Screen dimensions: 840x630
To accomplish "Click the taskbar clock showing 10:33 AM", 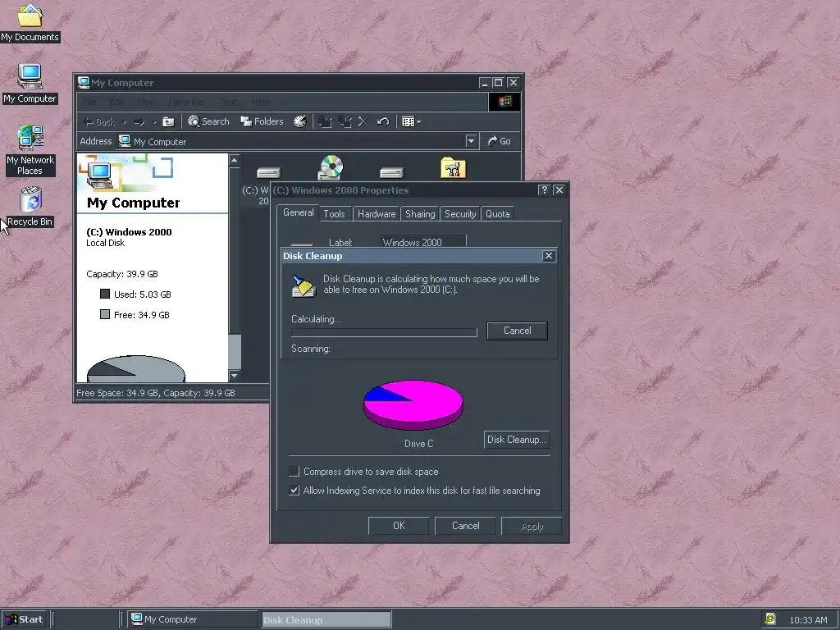I will (x=808, y=620).
